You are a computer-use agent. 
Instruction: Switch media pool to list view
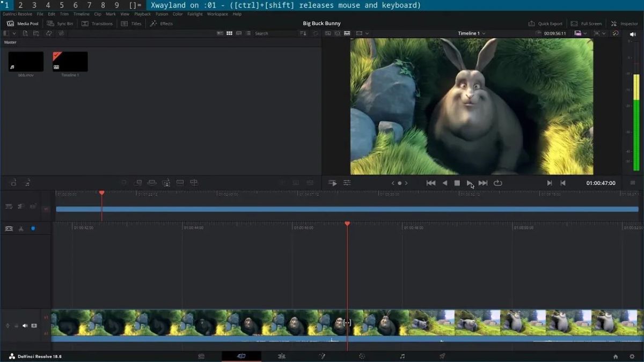click(x=248, y=33)
